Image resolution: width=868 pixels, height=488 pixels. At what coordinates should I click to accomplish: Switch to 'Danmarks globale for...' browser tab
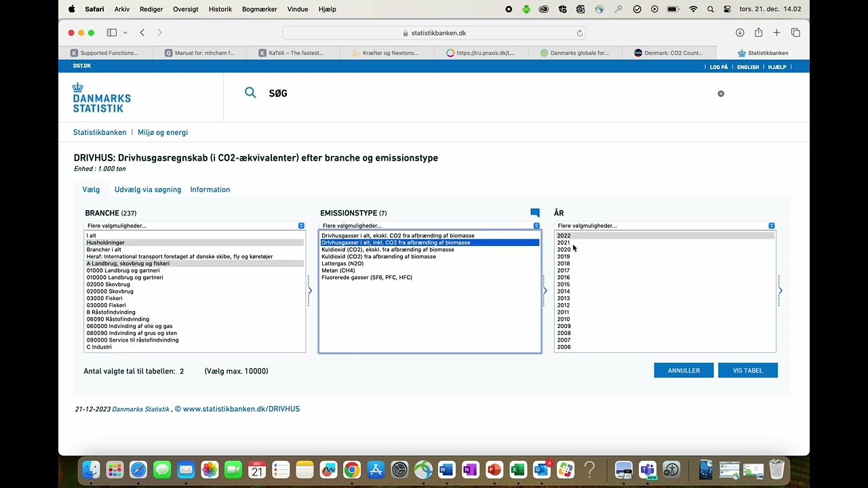(575, 53)
